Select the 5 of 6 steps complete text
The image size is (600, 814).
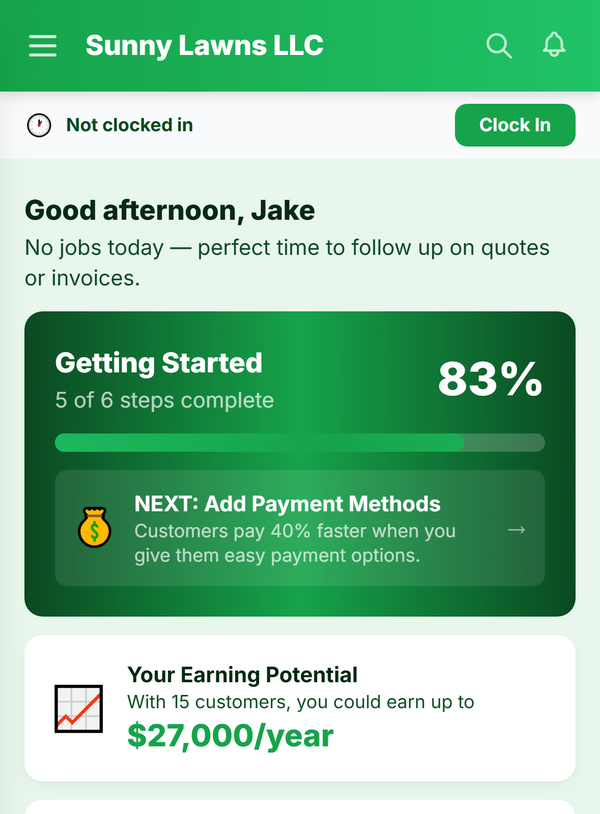[x=164, y=400]
